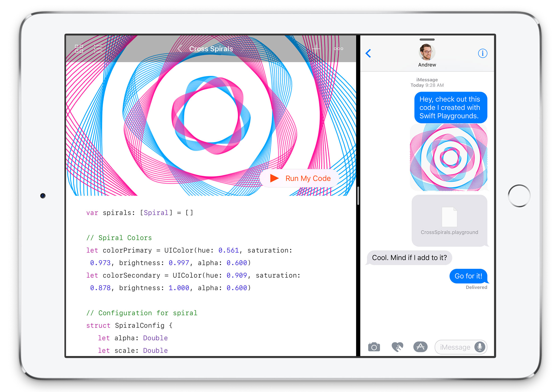The image size is (559, 392).
Task: View conversation details with the info button
Action: tap(483, 53)
